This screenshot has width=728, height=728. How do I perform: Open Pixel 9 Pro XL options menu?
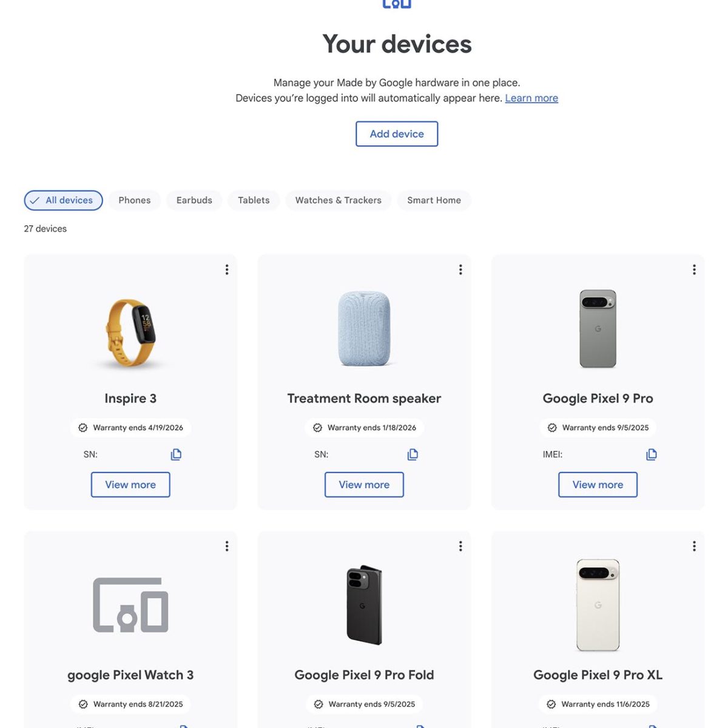pyautogui.click(x=694, y=546)
